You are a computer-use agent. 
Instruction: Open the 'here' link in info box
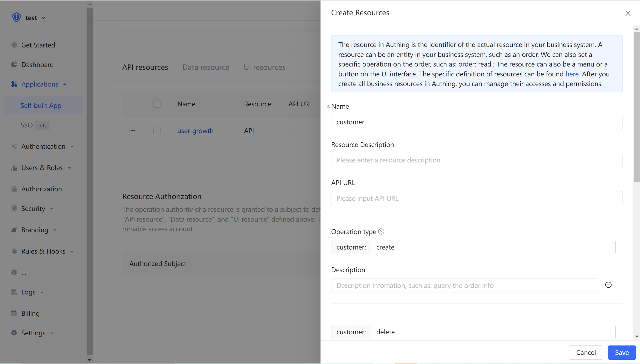tap(572, 74)
